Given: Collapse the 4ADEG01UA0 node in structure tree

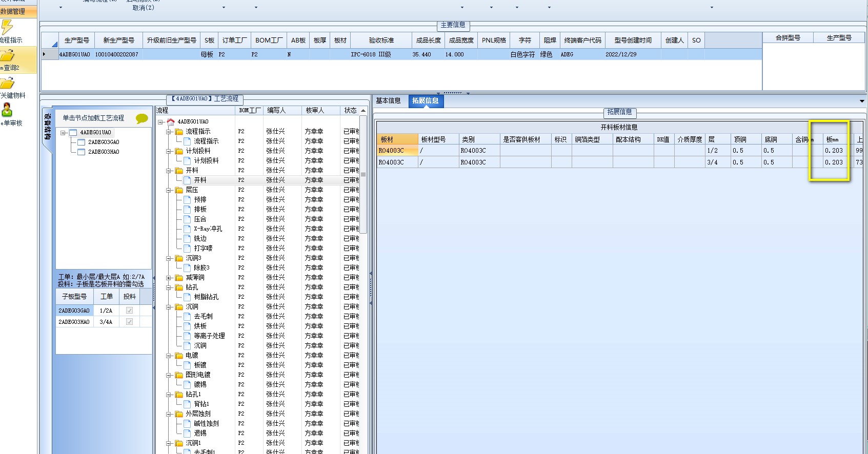Looking at the screenshot, I should [63, 133].
